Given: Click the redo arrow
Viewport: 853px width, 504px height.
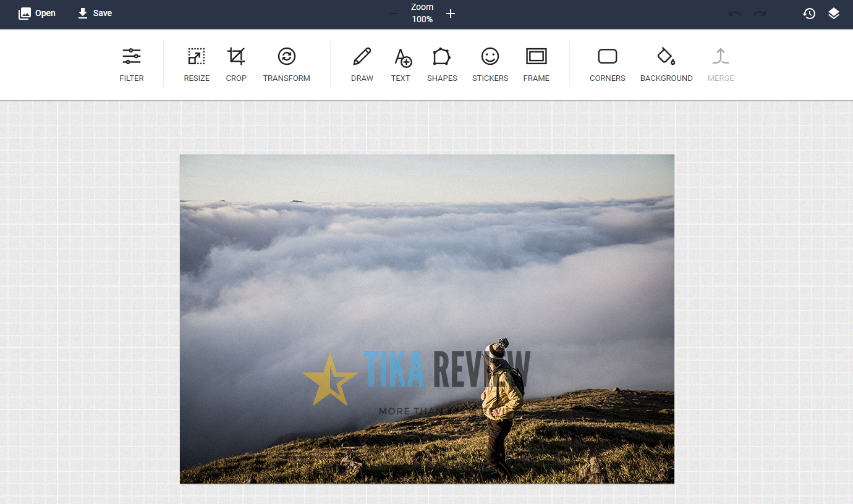Looking at the screenshot, I should (x=760, y=14).
